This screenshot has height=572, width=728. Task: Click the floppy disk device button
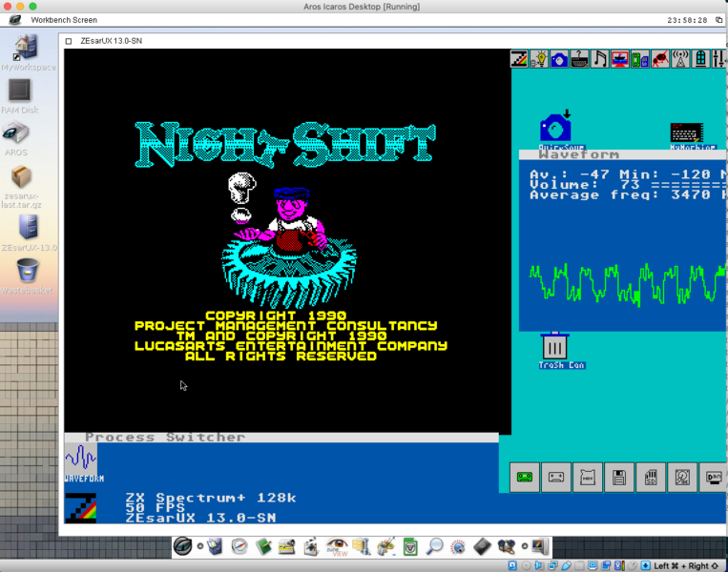click(619, 478)
